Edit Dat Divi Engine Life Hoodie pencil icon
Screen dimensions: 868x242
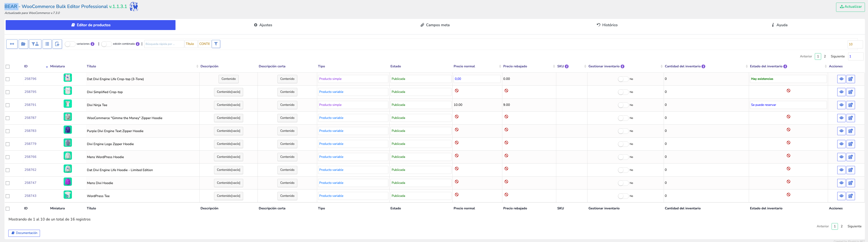(851, 170)
